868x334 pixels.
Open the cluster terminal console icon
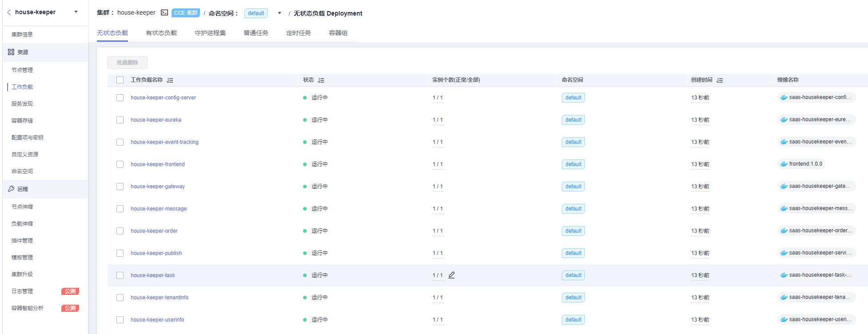click(164, 13)
